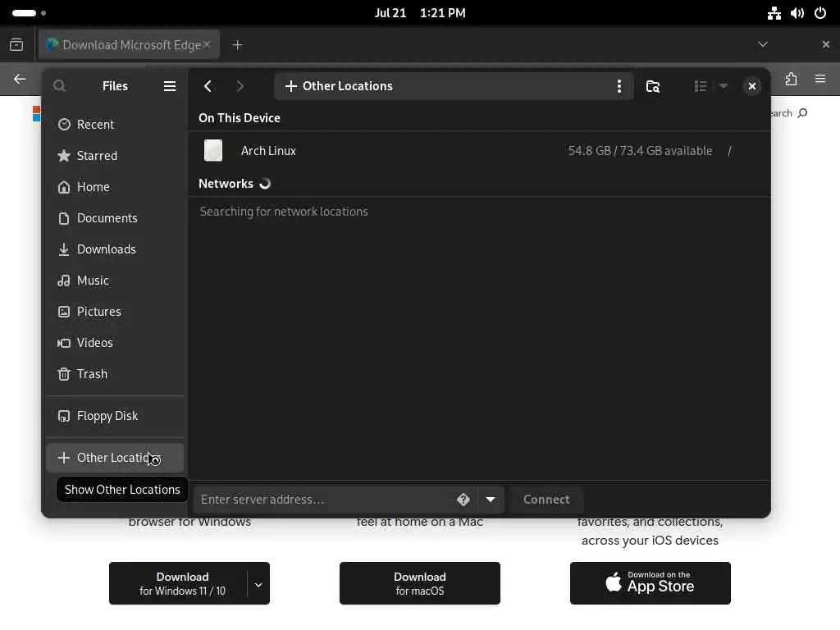Open the path bar three-dot menu
Viewport: 840px width, 630px height.
619,86
